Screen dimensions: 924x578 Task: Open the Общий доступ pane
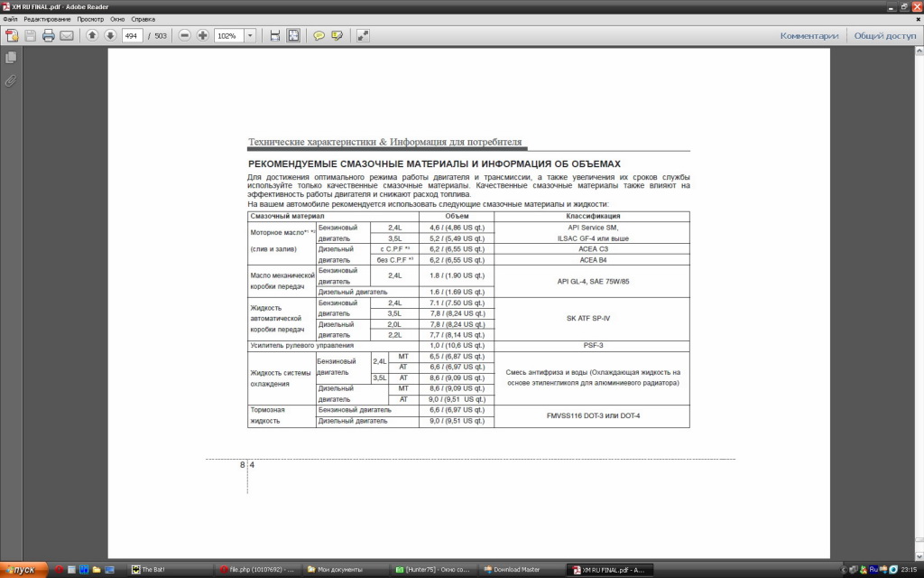pos(884,36)
